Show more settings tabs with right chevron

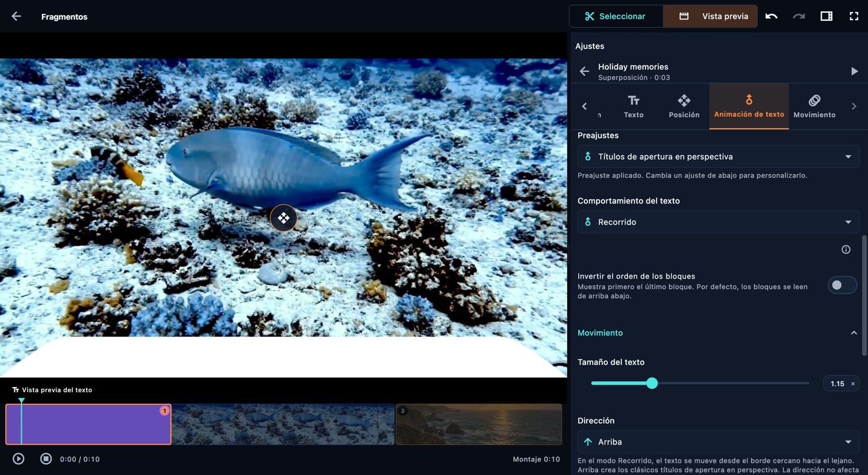[854, 106]
